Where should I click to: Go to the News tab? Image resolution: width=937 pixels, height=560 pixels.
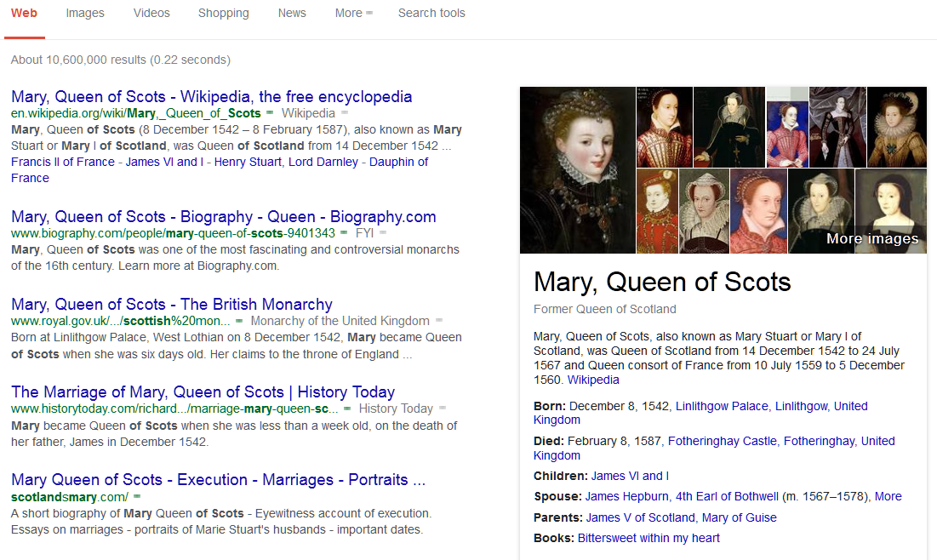coord(292,13)
